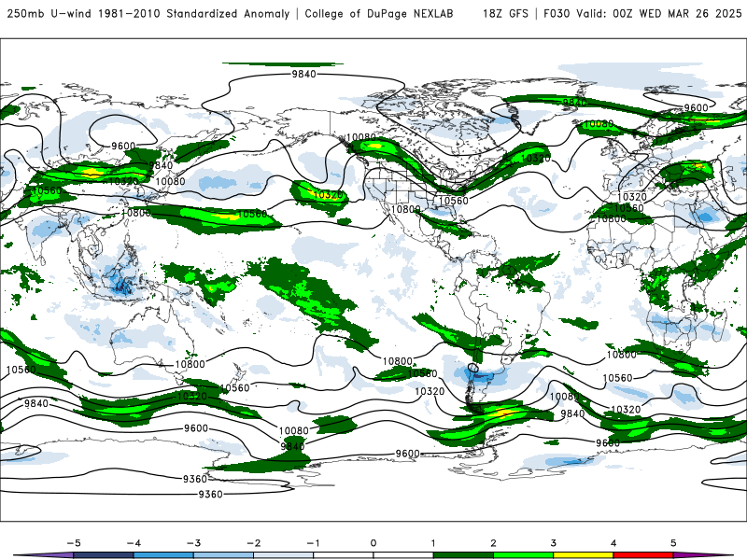Click the blue -4 to -3 colorbar segment
The image size is (747, 560).
(x=163, y=555)
